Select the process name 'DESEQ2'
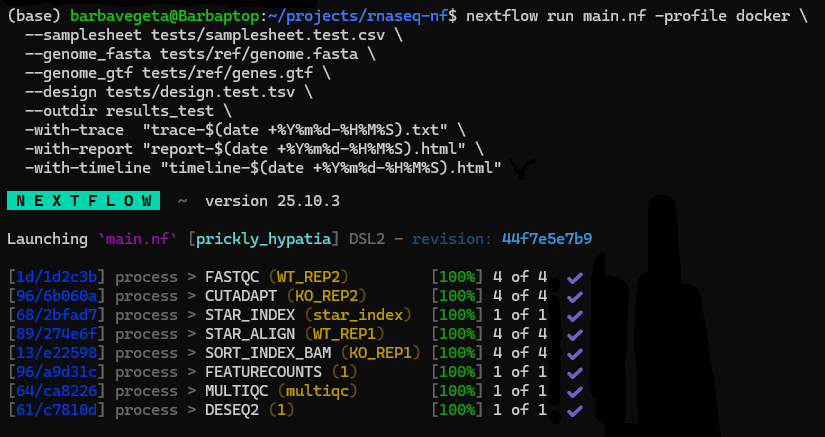Screen dimensions: 825x437 [232, 410]
